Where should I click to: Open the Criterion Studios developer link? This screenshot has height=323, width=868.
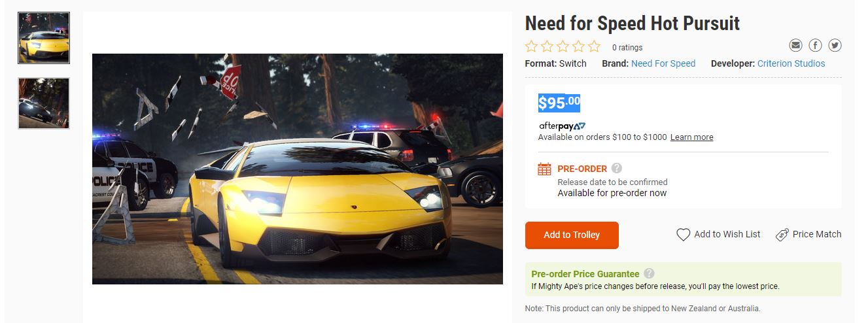[791, 63]
